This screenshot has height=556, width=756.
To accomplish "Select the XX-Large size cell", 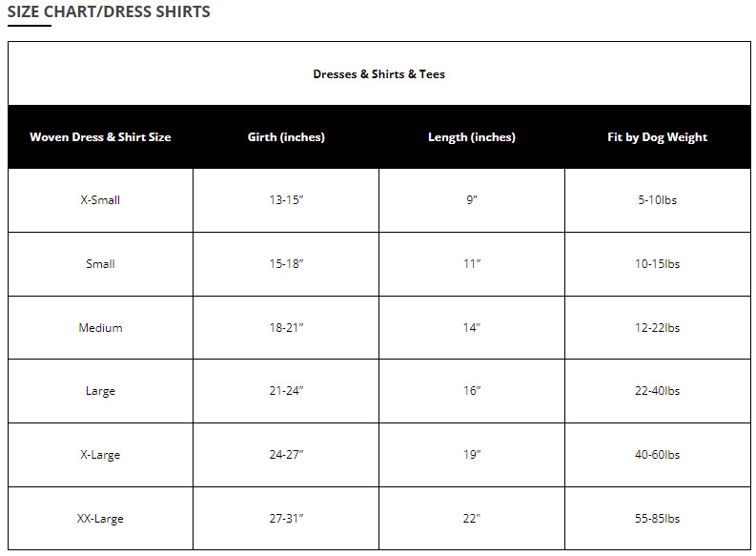I will tap(100, 519).
